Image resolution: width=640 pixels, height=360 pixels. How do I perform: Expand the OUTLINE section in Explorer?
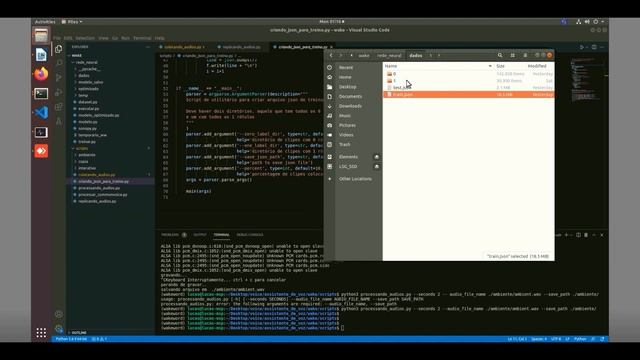(x=79, y=333)
